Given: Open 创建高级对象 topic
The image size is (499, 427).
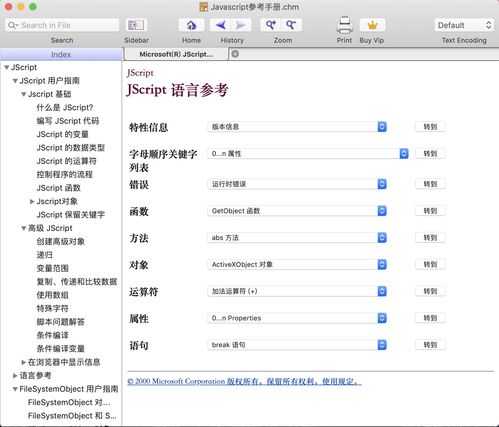Looking at the screenshot, I should coord(60,241).
